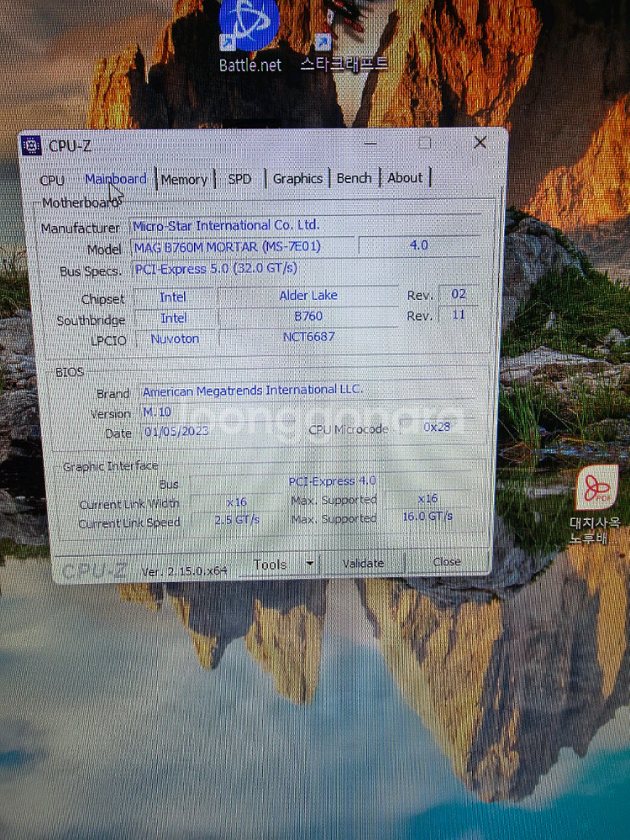Click the LPCIO Nuvoton field
The image size is (630, 840).
(x=176, y=339)
